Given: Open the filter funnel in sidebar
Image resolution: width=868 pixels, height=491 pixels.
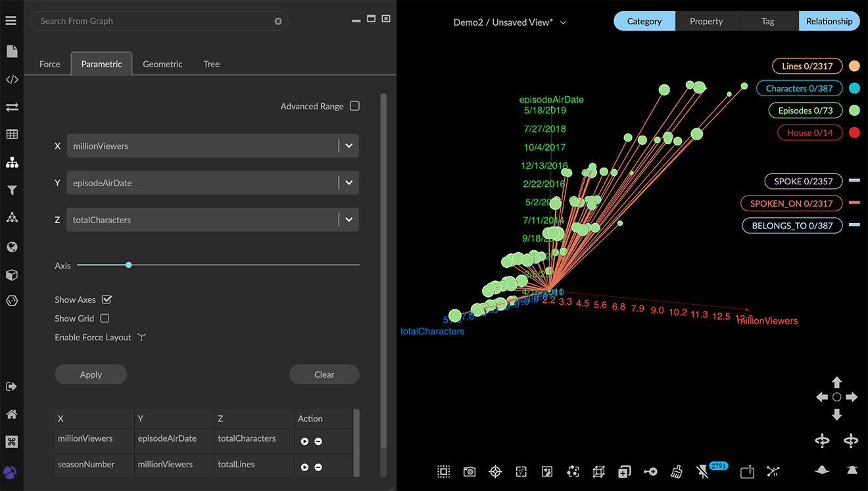Looking at the screenshot, I should [12, 190].
